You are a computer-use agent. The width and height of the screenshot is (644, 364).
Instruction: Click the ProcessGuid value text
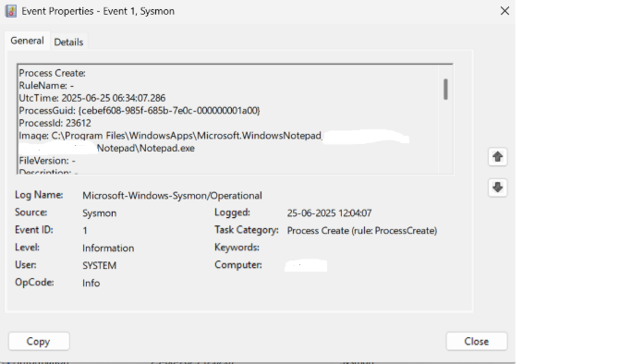pos(169,111)
